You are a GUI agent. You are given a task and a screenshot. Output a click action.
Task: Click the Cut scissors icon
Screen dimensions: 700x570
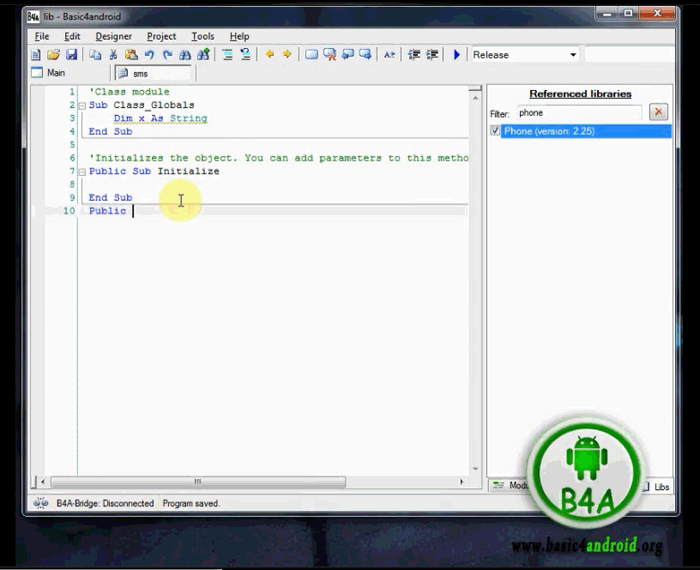click(113, 55)
